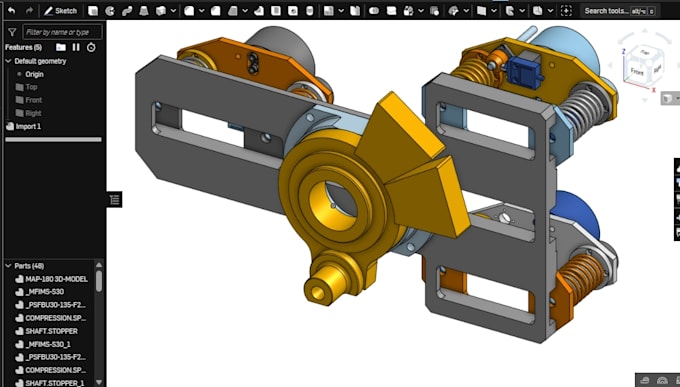
Task: Select the Chamfer tool
Action: click(216, 11)
